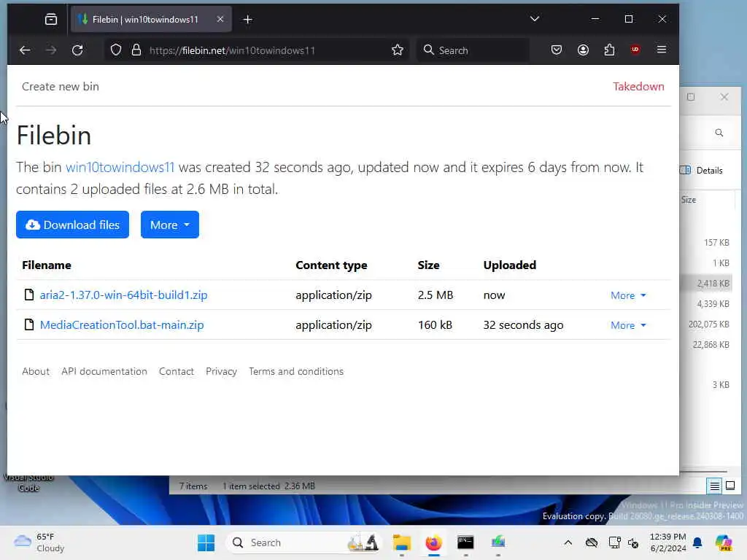The height and width of the screenshot is (560, 747).
Task: Click Create new bin link
Action: pyautogui.click(x=61, y=87)
